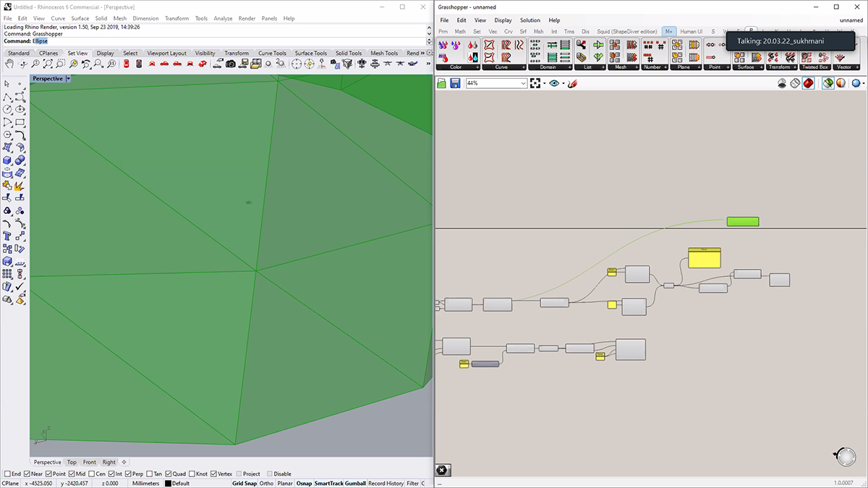Toggle the Cen osnap checkbox
Image resolution: width=868 pixels, height=488 pixels.
tap(90, 474)
